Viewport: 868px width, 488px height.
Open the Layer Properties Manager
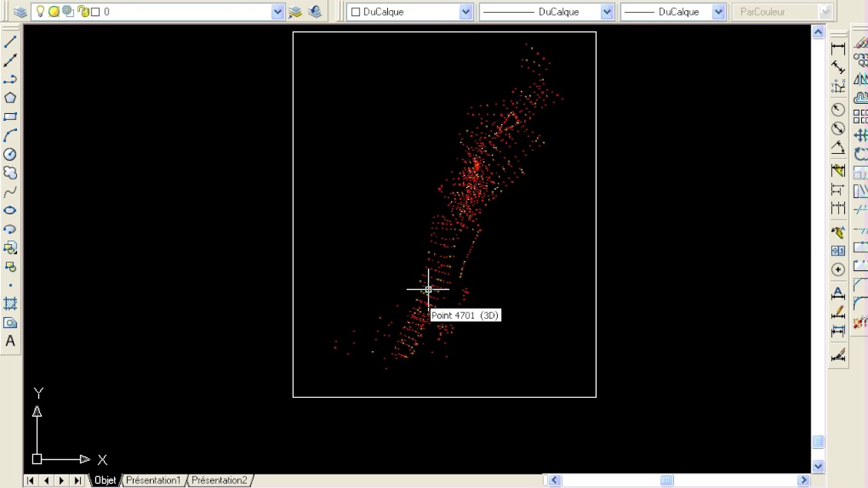coord(20,12)
